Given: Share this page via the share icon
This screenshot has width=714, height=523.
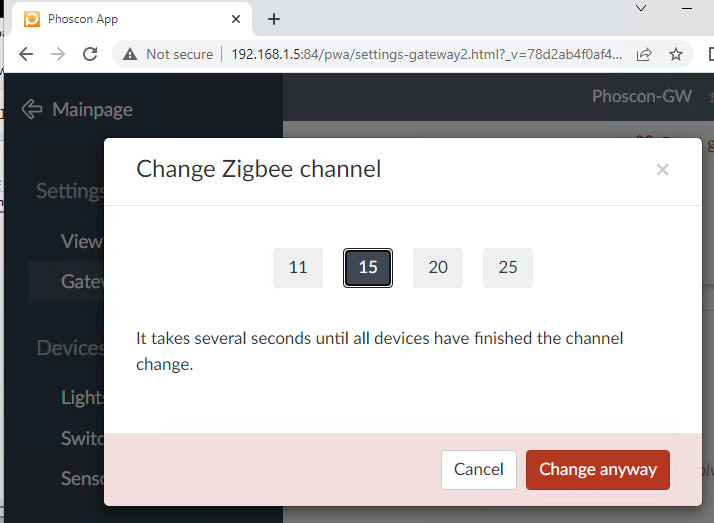Looking at the screenshot, I should tap(645, 54).
